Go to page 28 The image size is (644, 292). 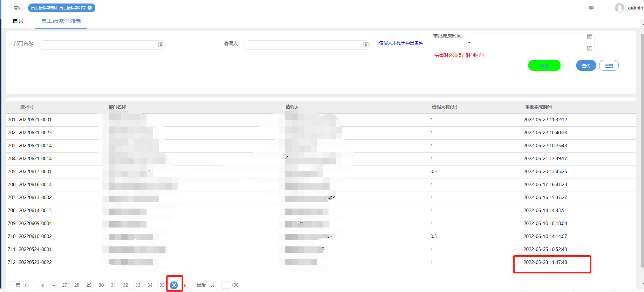pos(77,285)
